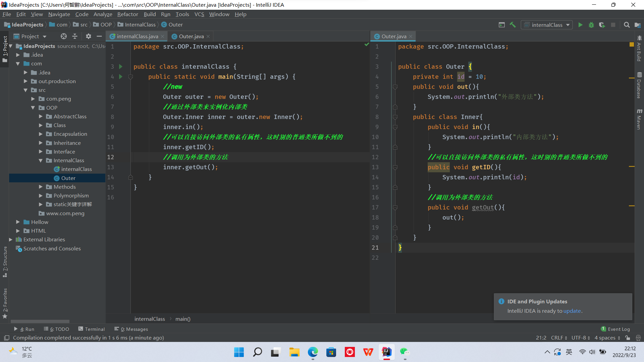Click the Debug bug icon
The image size is (644, 362).
coord(591,25)
